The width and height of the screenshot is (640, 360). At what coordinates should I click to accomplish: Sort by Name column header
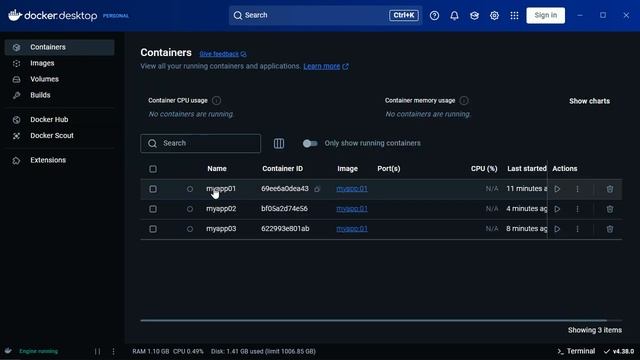(217, 169)
